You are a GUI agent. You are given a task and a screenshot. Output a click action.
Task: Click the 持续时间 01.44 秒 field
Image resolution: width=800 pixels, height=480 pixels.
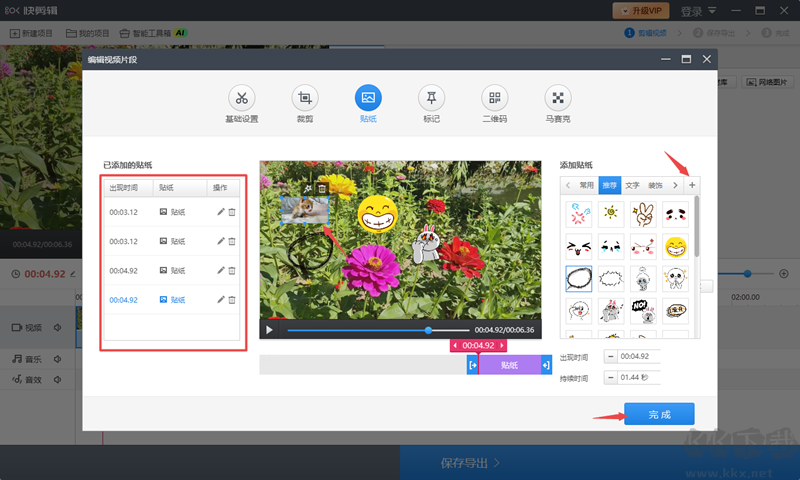pyautogui.click(x=639, y=377)
